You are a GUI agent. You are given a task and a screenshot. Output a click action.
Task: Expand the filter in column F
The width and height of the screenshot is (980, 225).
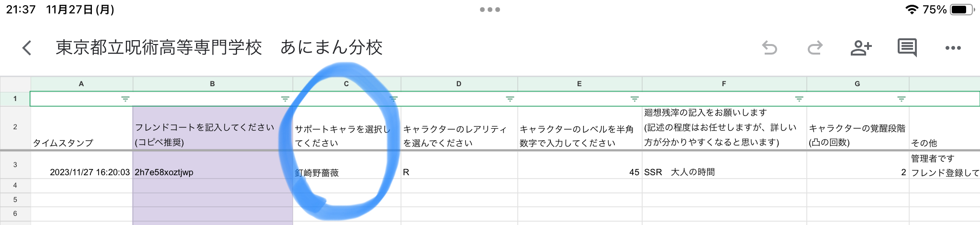click(x=799, y=99)
